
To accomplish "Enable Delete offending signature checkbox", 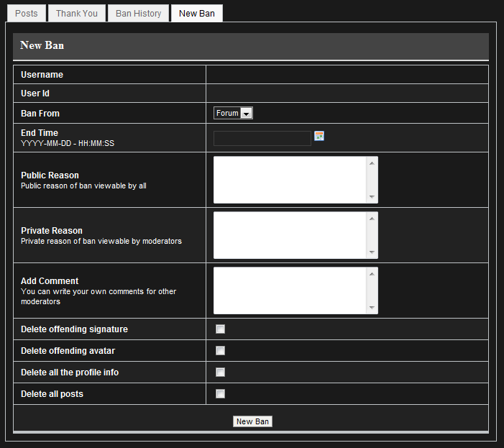I will pos(220,329).
